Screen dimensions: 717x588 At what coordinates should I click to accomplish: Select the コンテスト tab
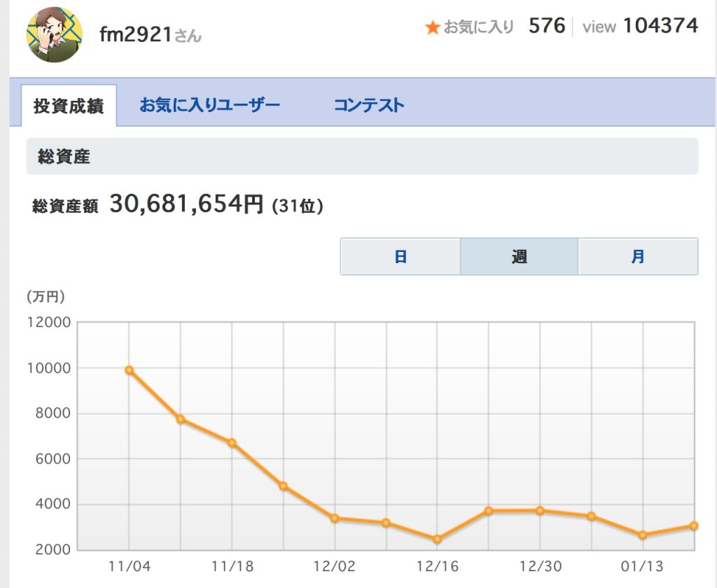coord(369,106)
